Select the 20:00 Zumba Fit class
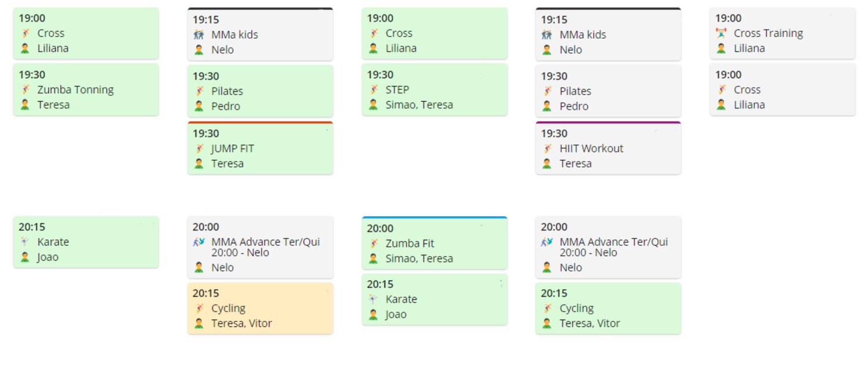The width and height of the screenshot is (868, 370). [x=435, y=243]
